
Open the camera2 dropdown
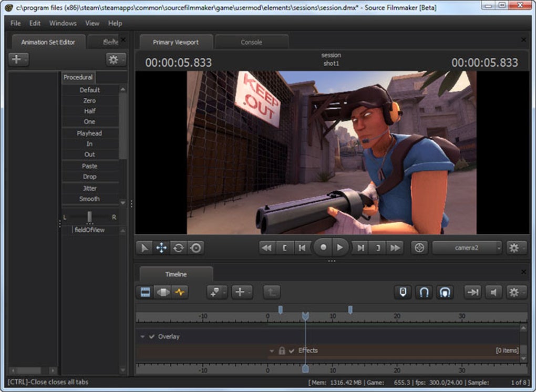467,248
